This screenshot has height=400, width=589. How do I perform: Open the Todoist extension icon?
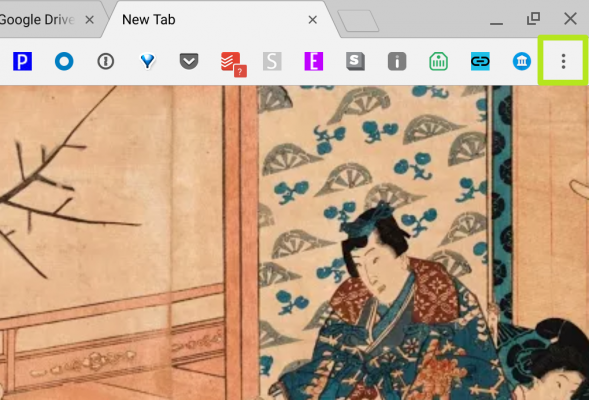[233, 64]
